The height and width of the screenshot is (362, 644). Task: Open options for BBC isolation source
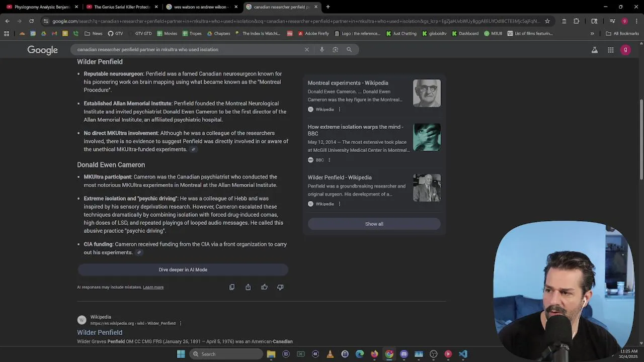click(x=330, y=160)
